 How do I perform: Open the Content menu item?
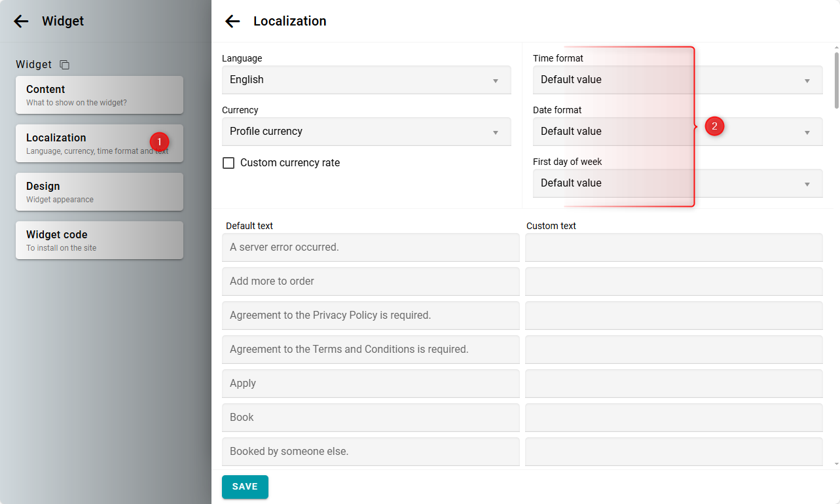[x=99, y=95]
